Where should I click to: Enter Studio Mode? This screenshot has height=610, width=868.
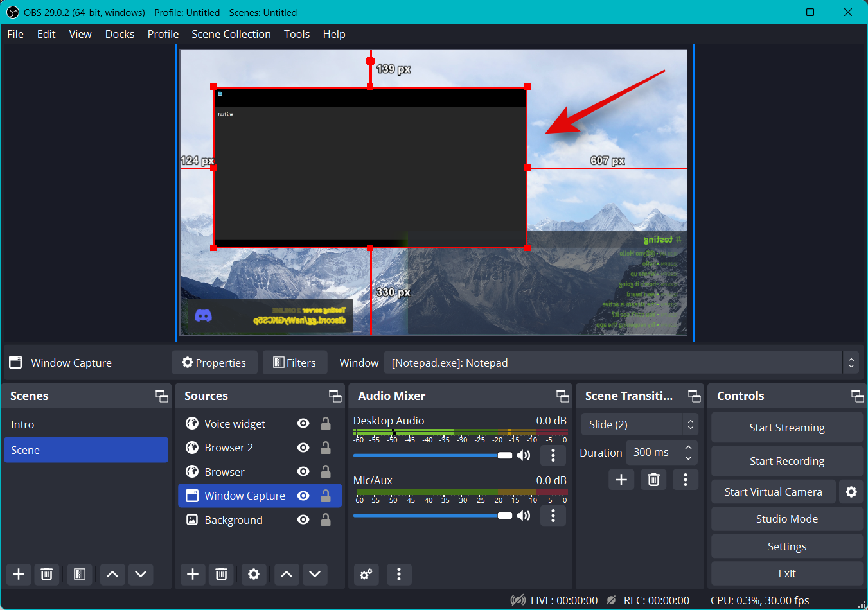pyautogui.click(x=786, y=519)
